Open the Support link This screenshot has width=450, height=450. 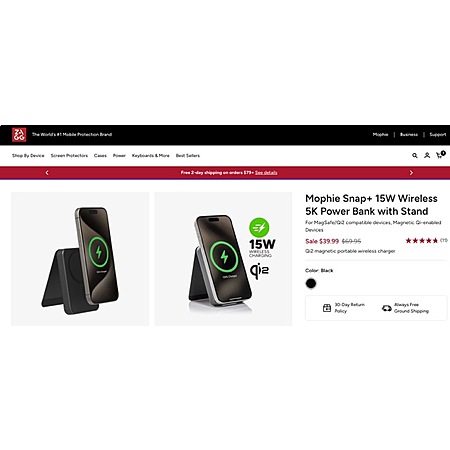(x=438, y=135)
